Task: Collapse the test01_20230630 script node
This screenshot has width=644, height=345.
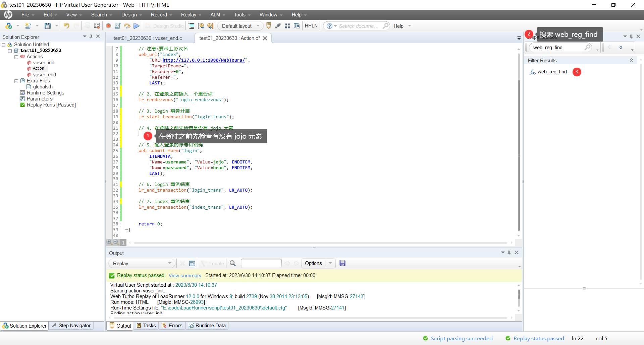Action: point(10,51)
